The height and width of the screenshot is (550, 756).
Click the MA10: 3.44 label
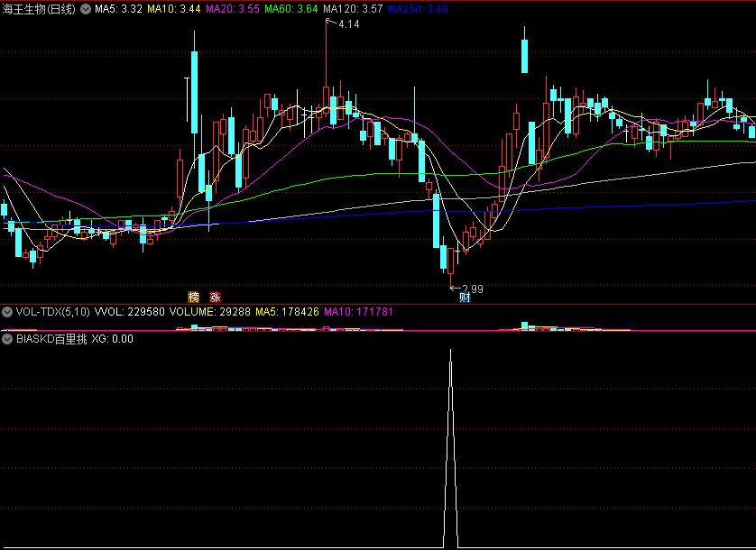[174, 9]
